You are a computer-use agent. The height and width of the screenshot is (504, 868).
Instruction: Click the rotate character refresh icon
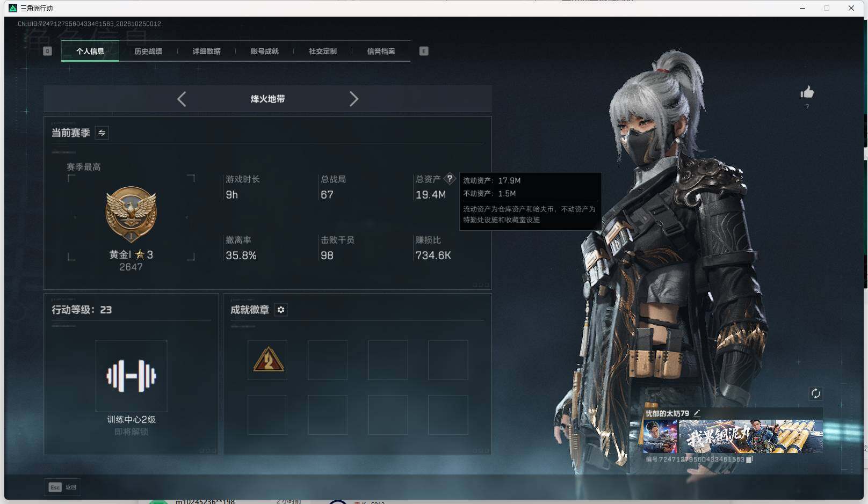[816, 393]
